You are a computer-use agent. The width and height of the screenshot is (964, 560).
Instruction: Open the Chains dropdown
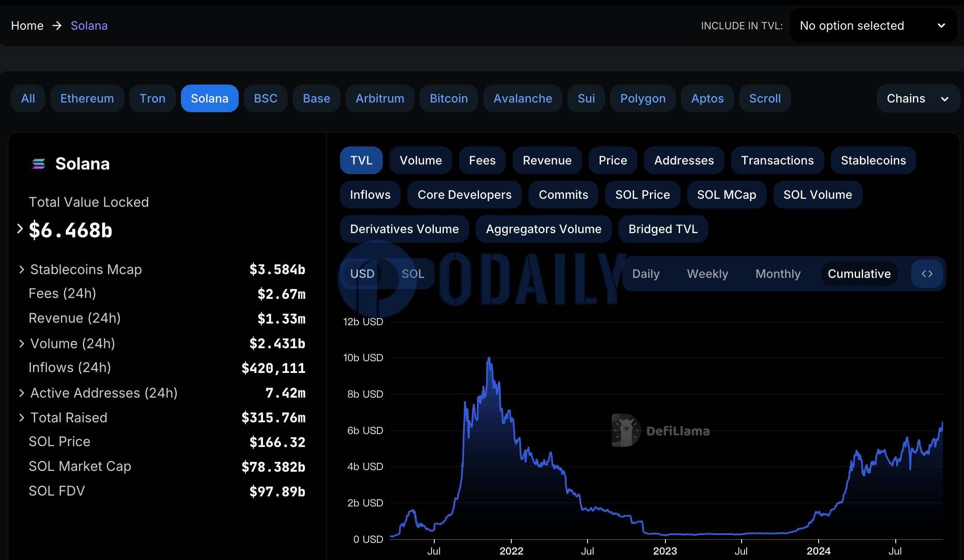(918, 98)
